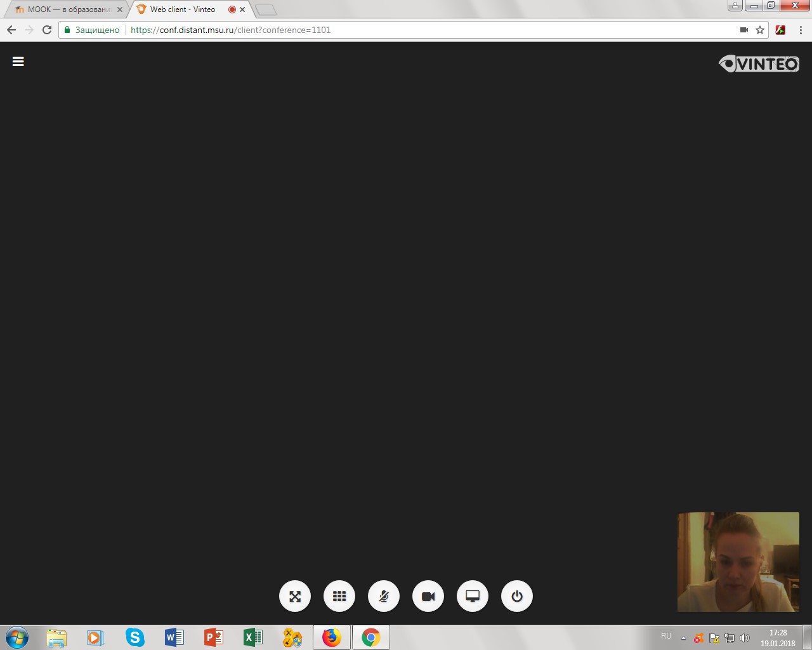Switch to the MOOK browser tab

[x=63, y=10]
